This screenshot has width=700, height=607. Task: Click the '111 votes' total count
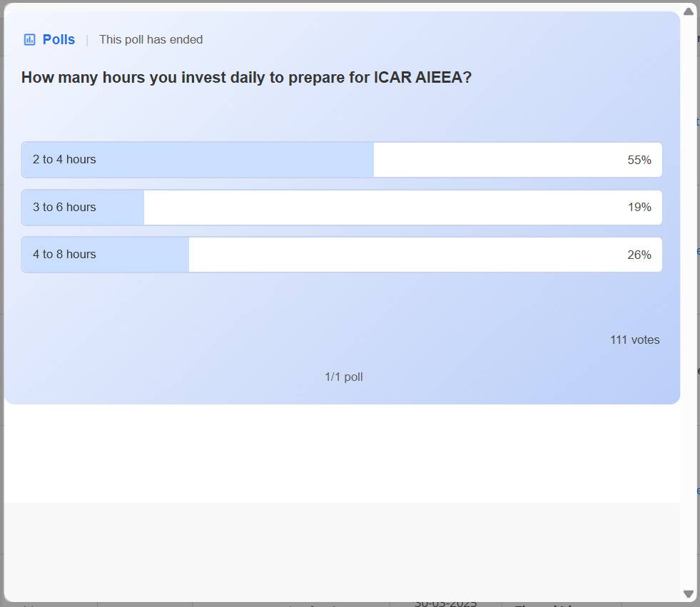(634, 340)
